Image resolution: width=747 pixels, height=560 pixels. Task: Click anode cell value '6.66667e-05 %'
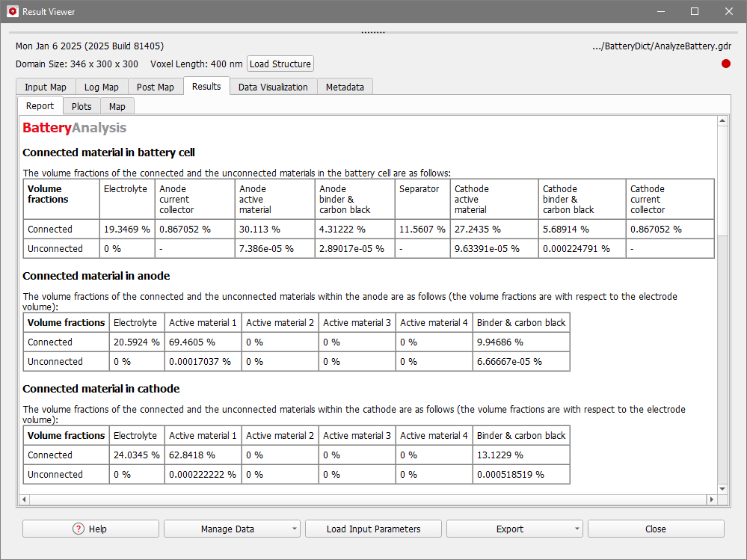click(x=509, y=361)
